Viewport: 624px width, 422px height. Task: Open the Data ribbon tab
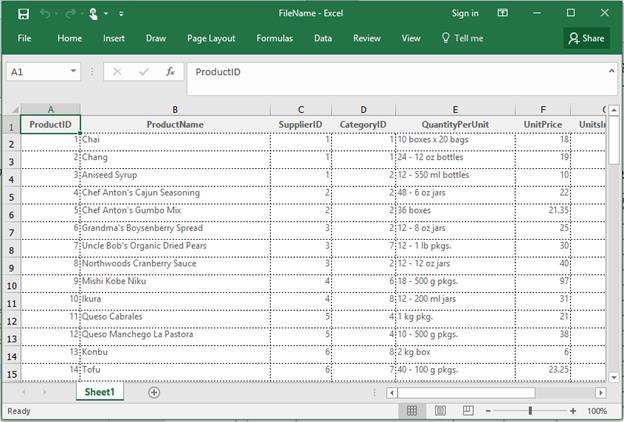click(323, 38)
